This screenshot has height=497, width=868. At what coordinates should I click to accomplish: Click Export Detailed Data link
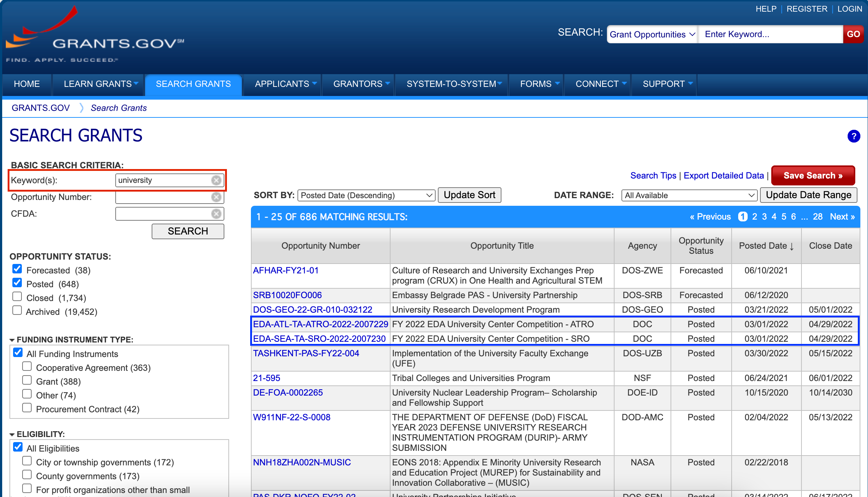724,176
